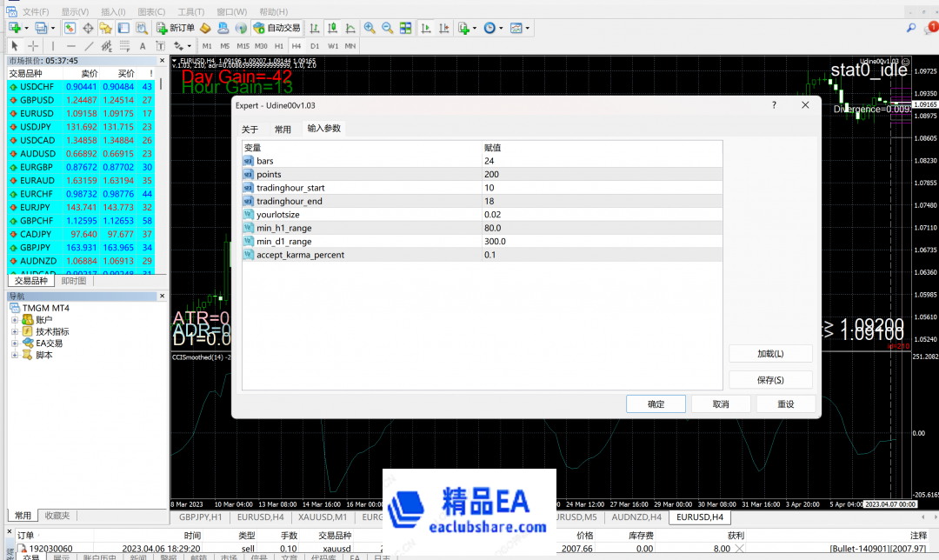
Task: Open the periods dropdown arrow
Action: click(x=502, y=28)
